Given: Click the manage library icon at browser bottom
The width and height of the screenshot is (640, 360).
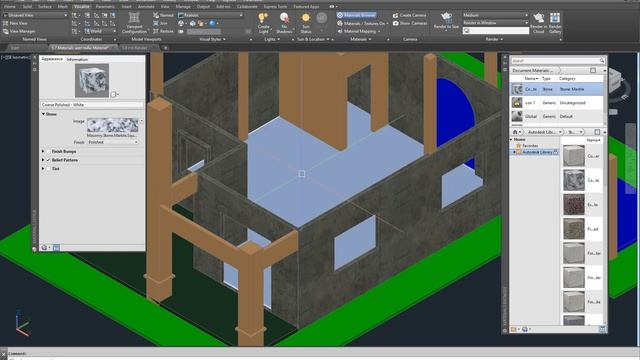Looking at the screenshot, I should (514, 329).
